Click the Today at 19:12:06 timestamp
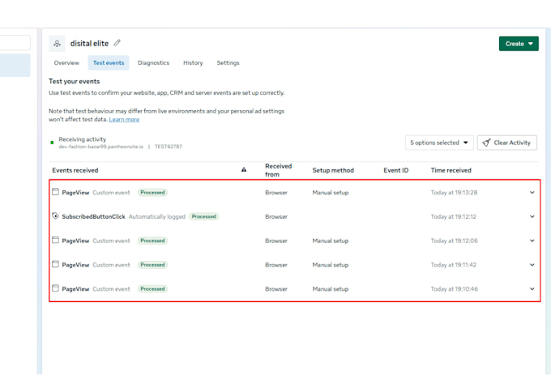Image resolution: width=551 pixels, height=392 pixels. [454, 241]
